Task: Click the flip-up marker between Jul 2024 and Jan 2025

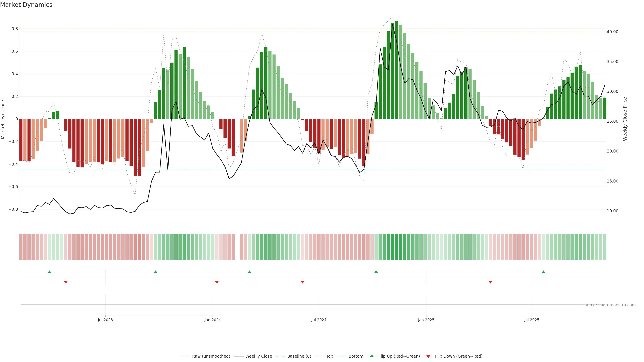Action: (x=376, y=272)
